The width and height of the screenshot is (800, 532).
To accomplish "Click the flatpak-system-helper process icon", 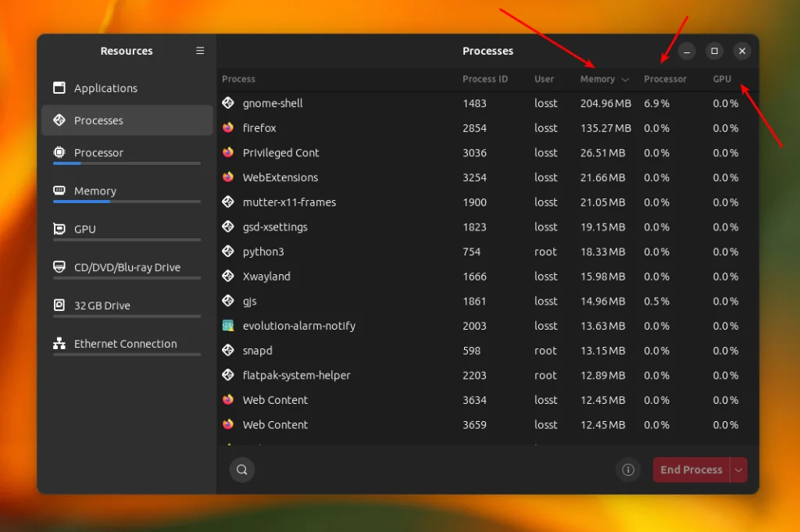I will [x=228, y=375].
